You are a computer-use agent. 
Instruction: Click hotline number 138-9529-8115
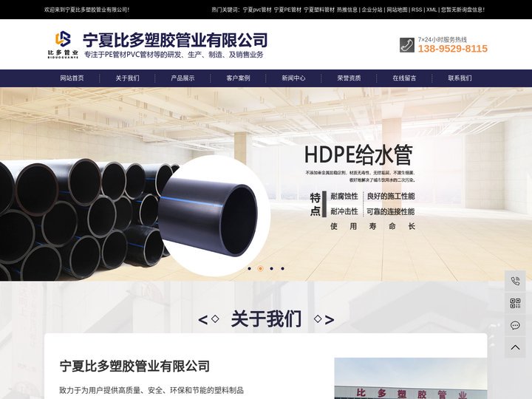453,49
